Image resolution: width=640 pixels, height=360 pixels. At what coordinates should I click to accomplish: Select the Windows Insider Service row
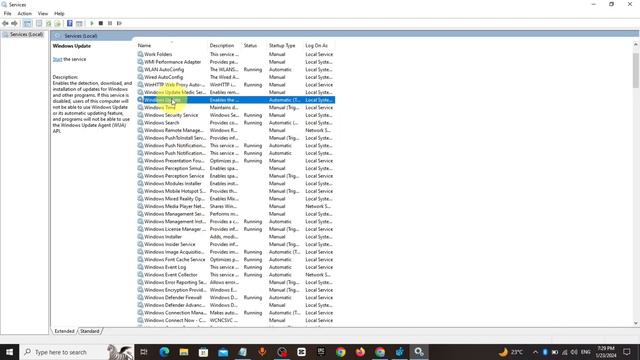click(x=236, y=244)
